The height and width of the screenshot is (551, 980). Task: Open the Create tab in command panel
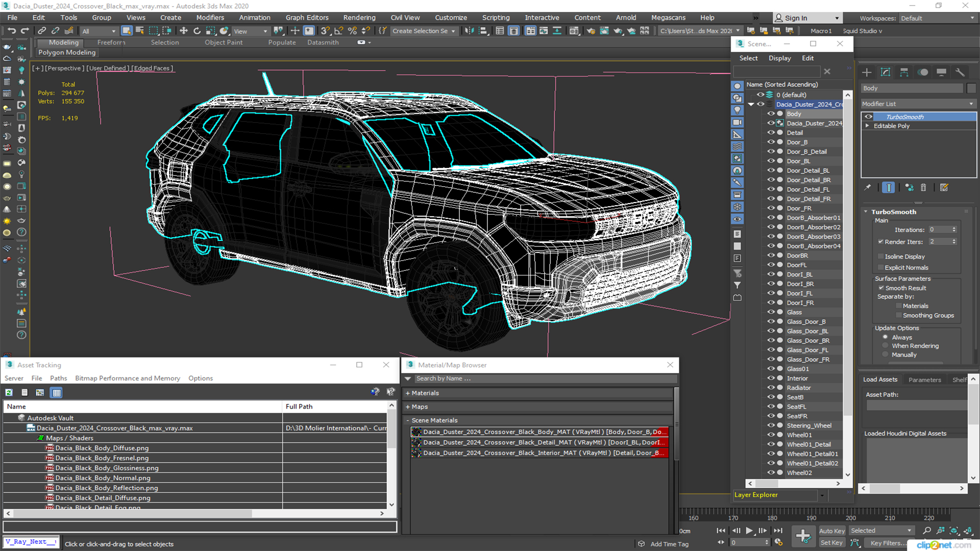[x=867, y=72]
